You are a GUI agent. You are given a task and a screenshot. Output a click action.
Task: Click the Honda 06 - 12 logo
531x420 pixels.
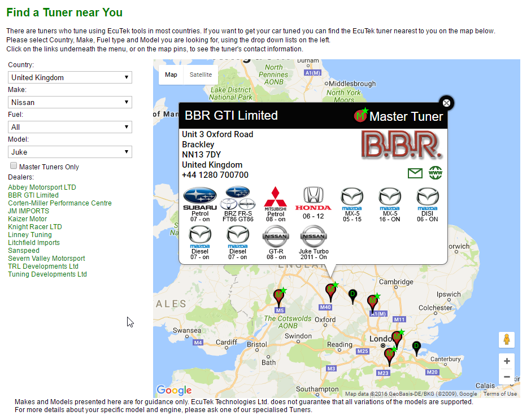313,198
